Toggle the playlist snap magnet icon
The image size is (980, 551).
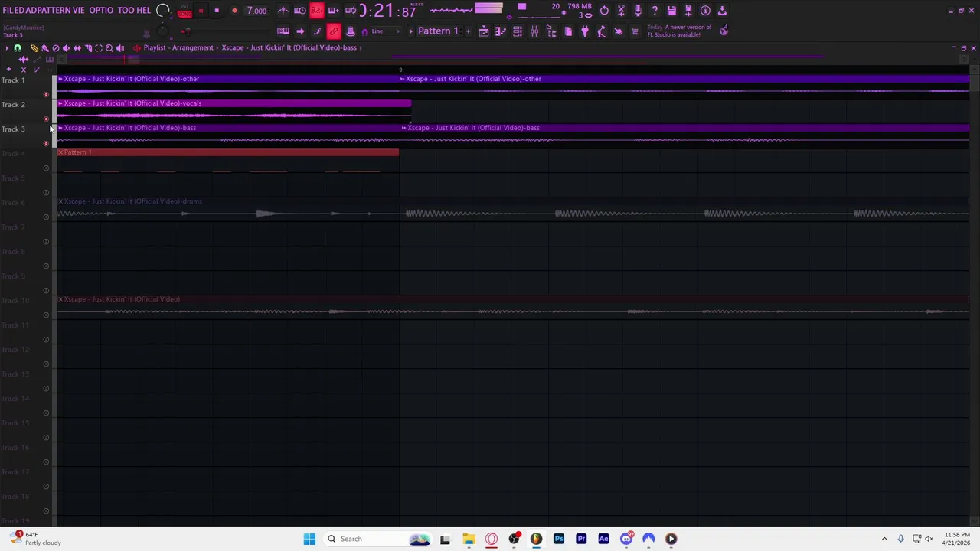click(x=18, y=47)
